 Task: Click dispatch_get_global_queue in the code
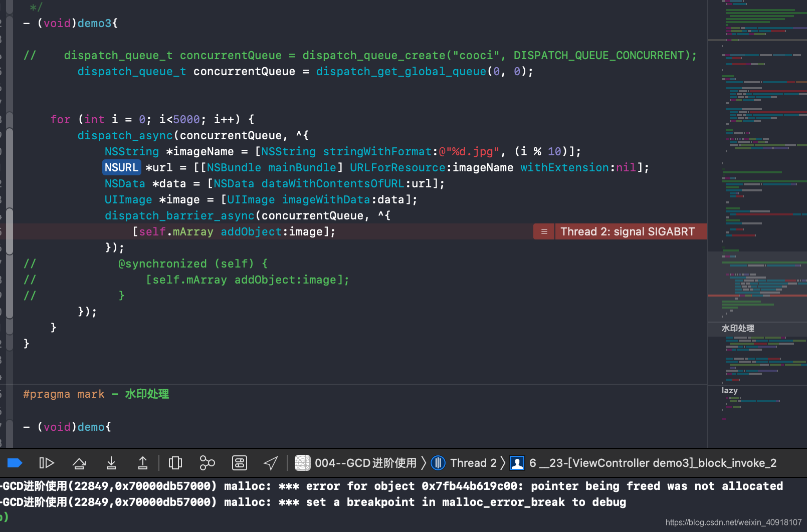(401, 71)
